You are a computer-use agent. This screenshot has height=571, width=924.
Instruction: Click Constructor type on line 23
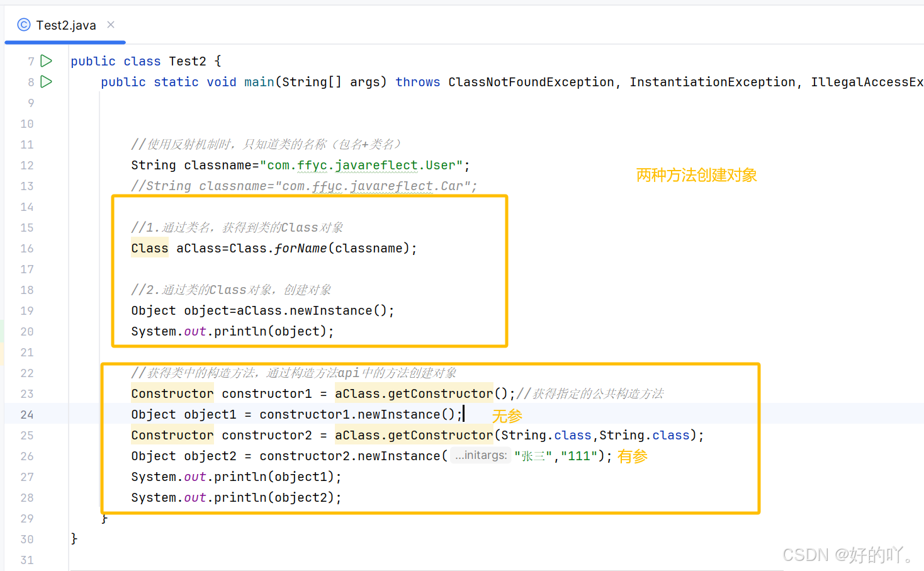coord(172,394)
